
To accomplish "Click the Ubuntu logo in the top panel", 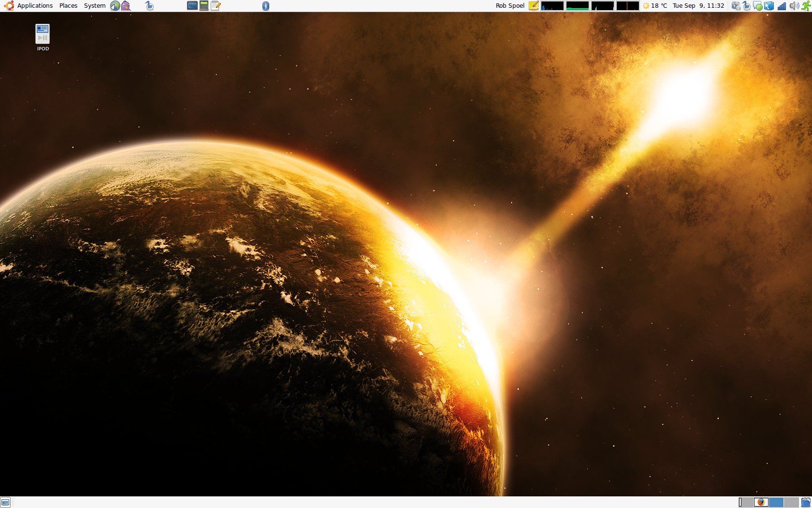I will (x=9, y=6).
